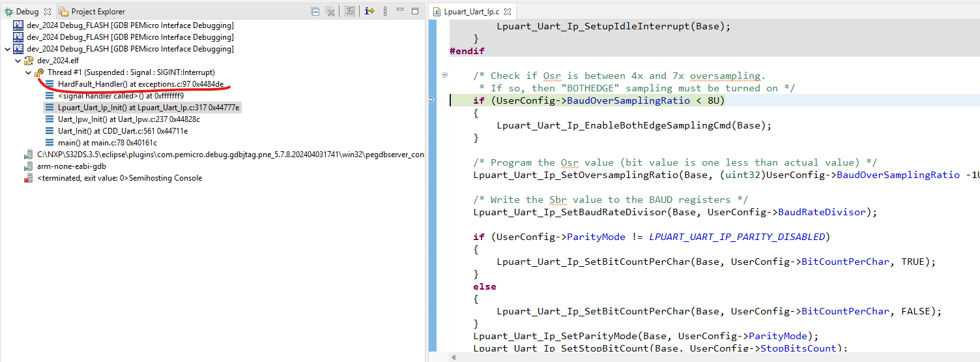The height and width of the screenshot is (362, 980).
Task: Select dev_2024.elf in debug tree
Action: pos(59,61)
